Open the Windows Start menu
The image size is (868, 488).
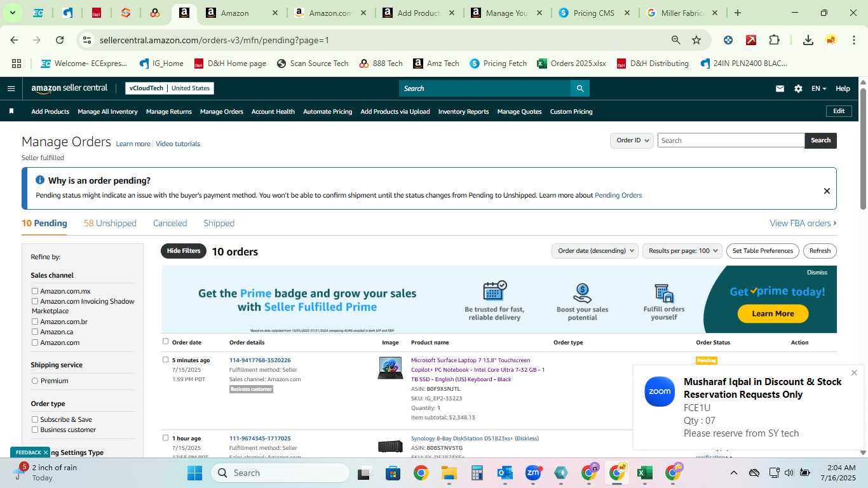point(194,473)
